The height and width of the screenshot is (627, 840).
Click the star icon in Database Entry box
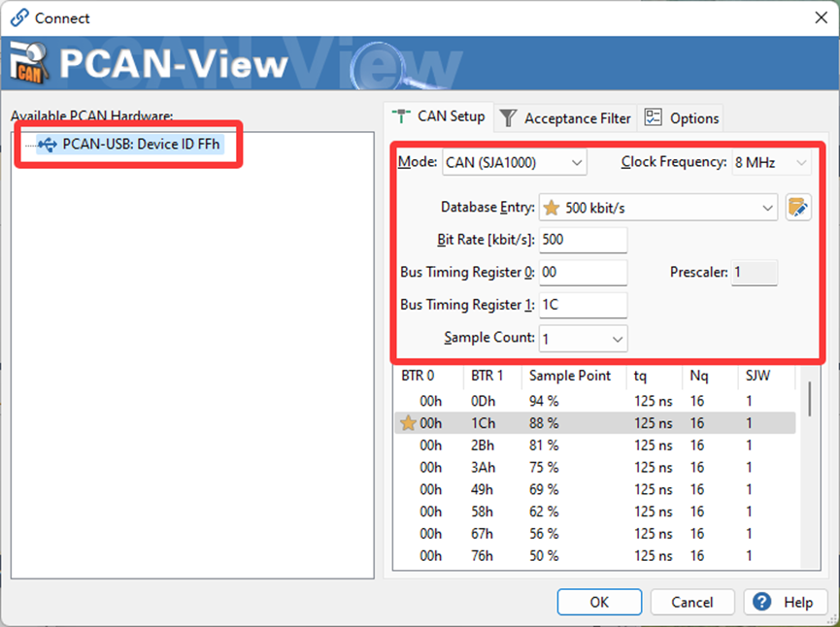coord(552,208)
